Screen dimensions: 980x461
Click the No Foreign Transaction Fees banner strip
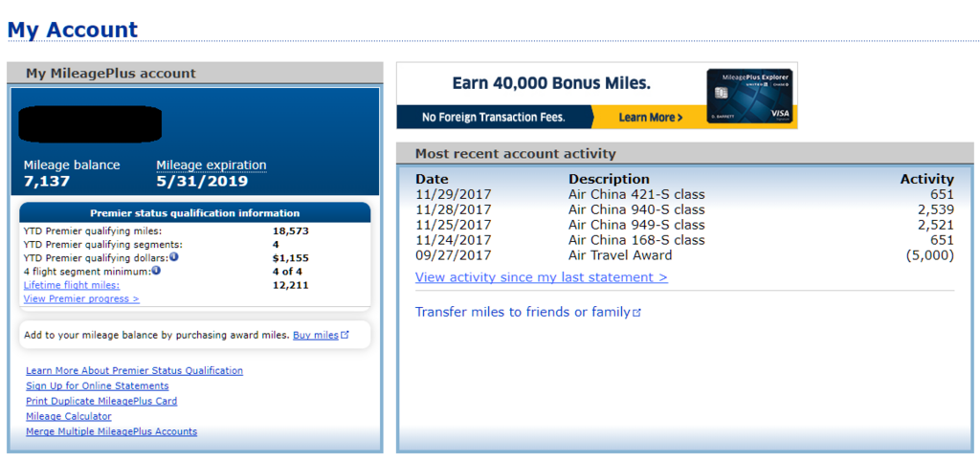[x=494, y=117]
